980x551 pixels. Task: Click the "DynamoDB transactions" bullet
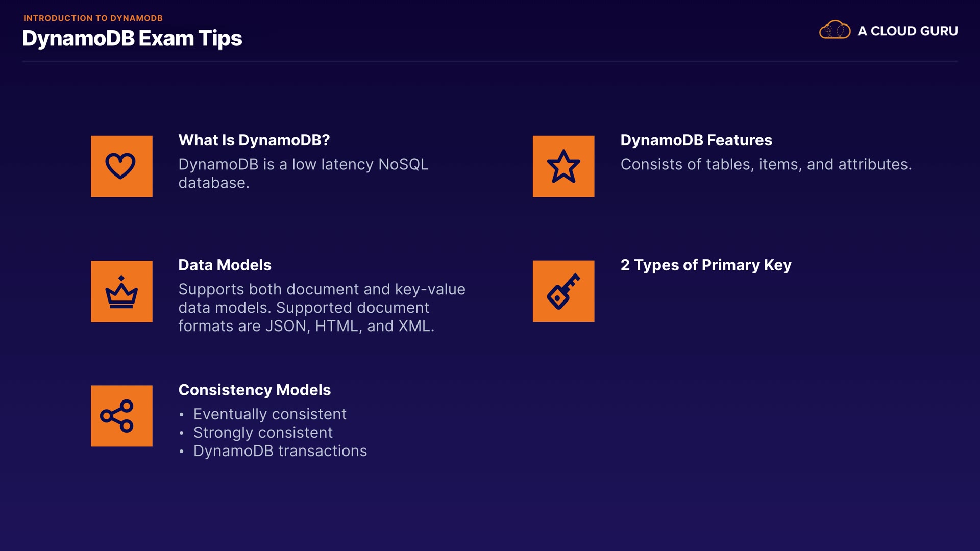pyautogui.click(x=280, y=450)
